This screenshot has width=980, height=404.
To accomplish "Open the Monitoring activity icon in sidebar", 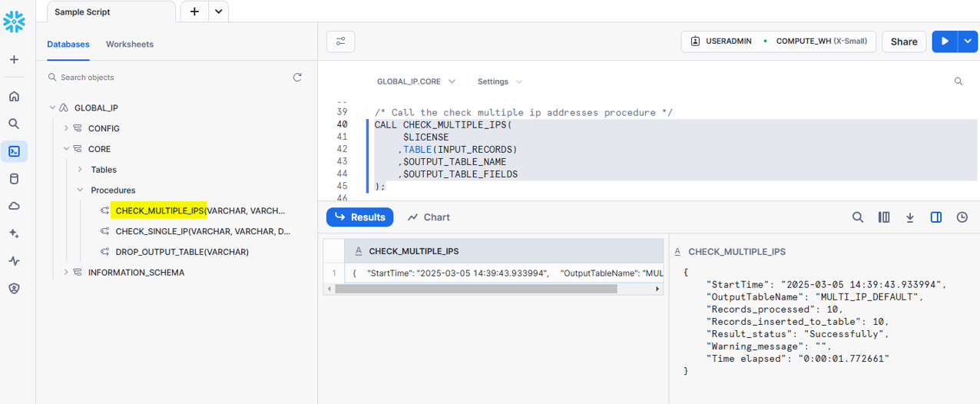I will (14, 261).
